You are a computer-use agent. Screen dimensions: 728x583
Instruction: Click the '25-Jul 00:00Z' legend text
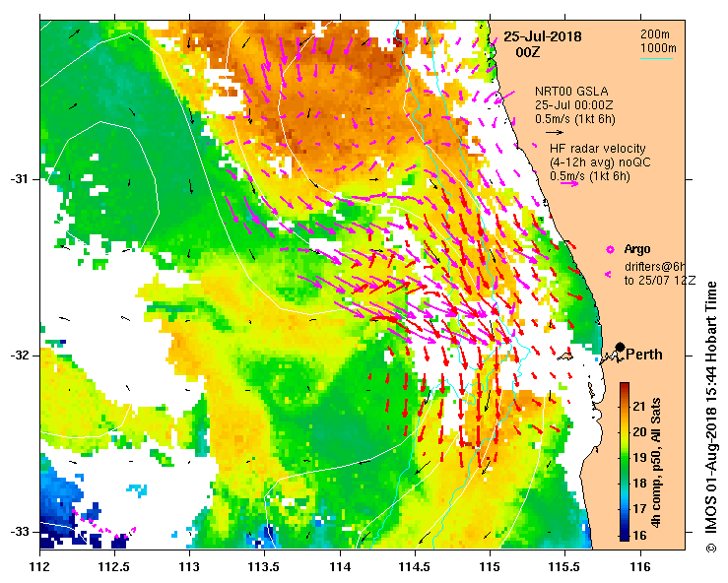(573, 105)
